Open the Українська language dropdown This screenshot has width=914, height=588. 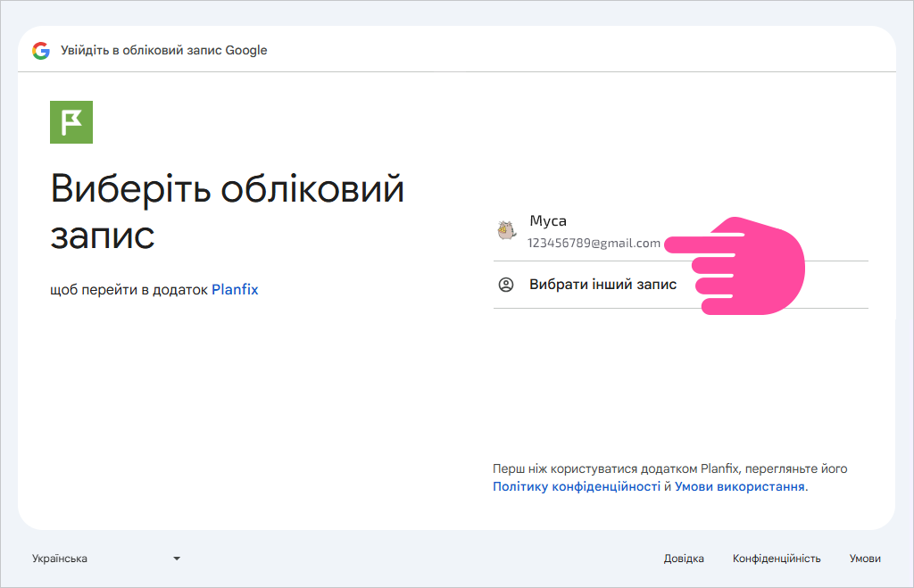click(x=106, y=559)
